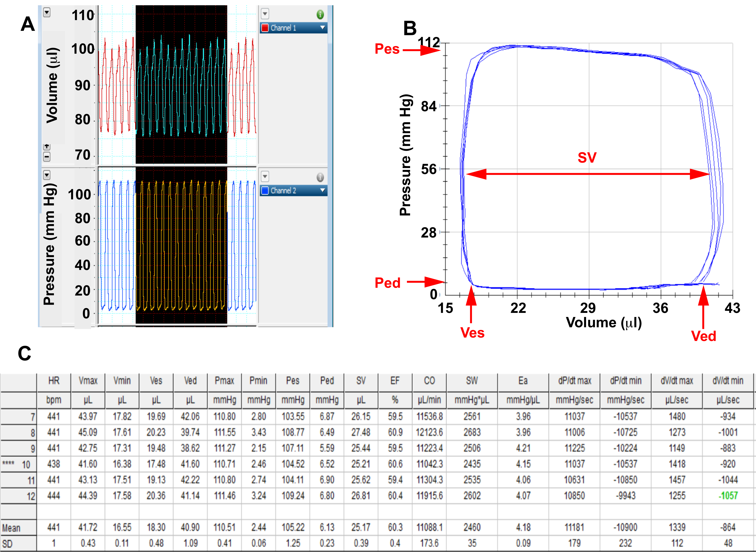Click the minus zoom button on Volume axis
This screenshot has width=756, height=552.
pos(47,156)
